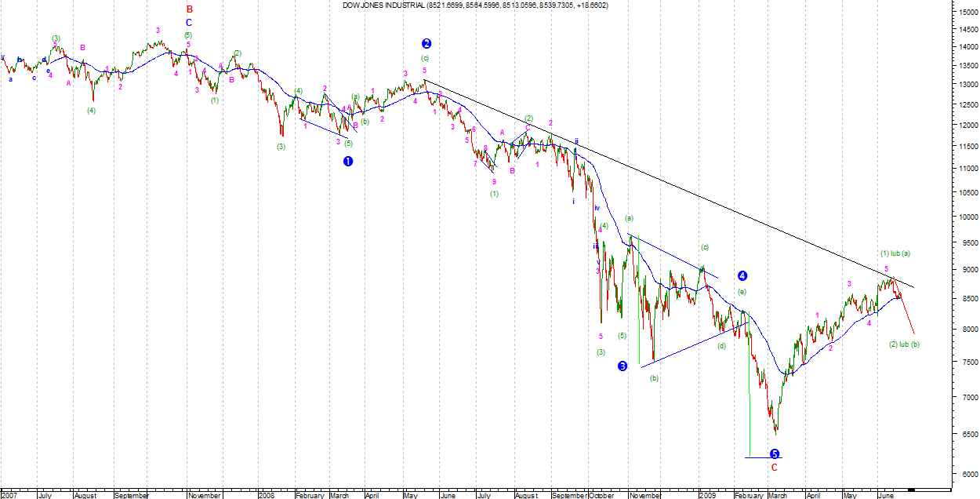Image resolution: width=980 pixels, height=499 pixels.
Task: Select the 10000 price level on axis
Action: click(964, 217)
